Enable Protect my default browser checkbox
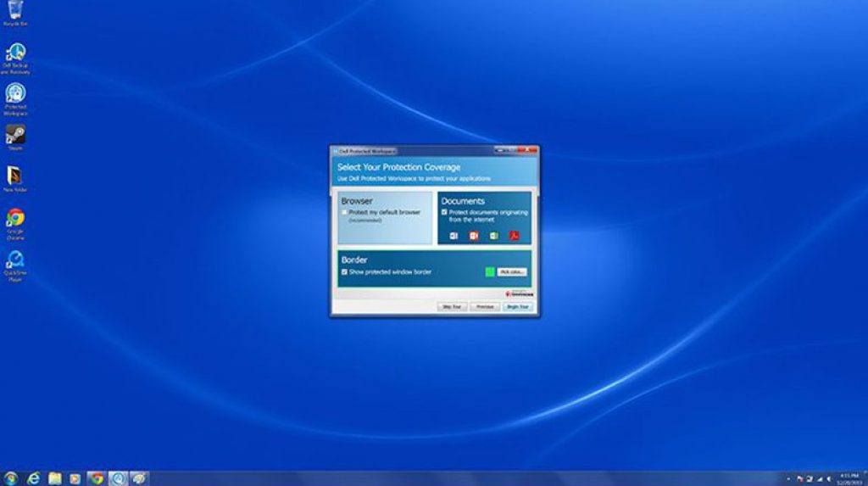The width and height of the screenshot is (868, 486). (x=344, y=212)
